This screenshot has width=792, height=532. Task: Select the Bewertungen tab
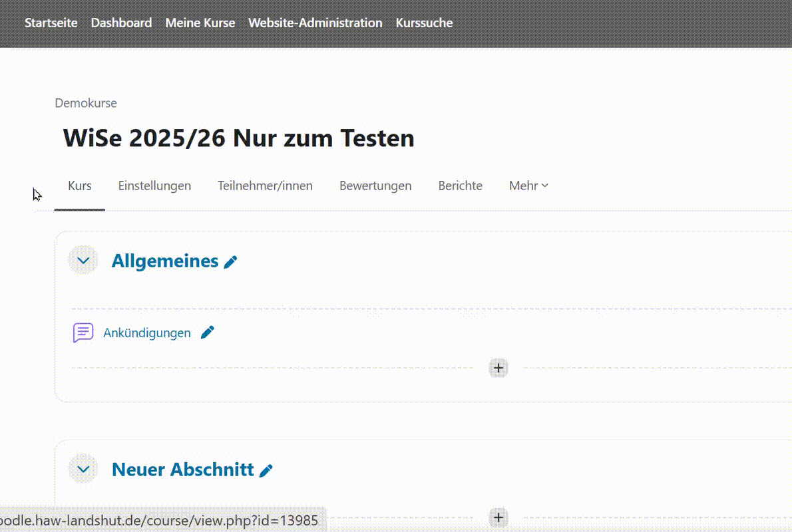pyautogui.click(x=375, y=186)
